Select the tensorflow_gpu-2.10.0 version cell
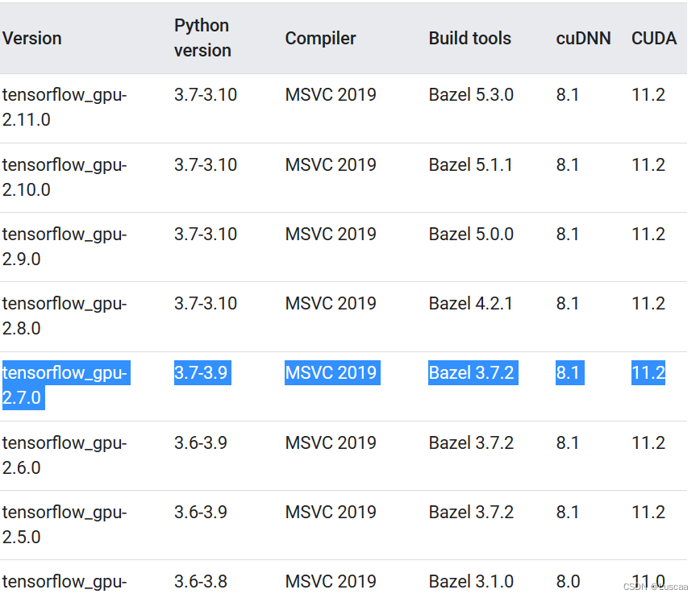Image resolution: width=700 pixels, height=598 pixels. coord(65,177)
